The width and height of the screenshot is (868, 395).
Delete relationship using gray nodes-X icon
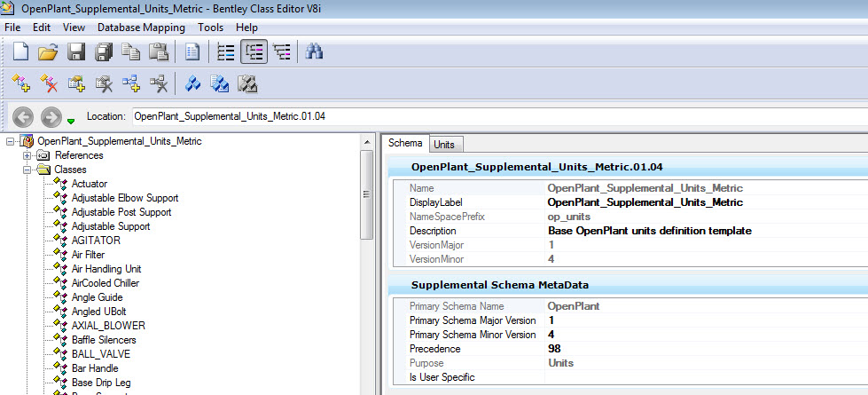159,83
